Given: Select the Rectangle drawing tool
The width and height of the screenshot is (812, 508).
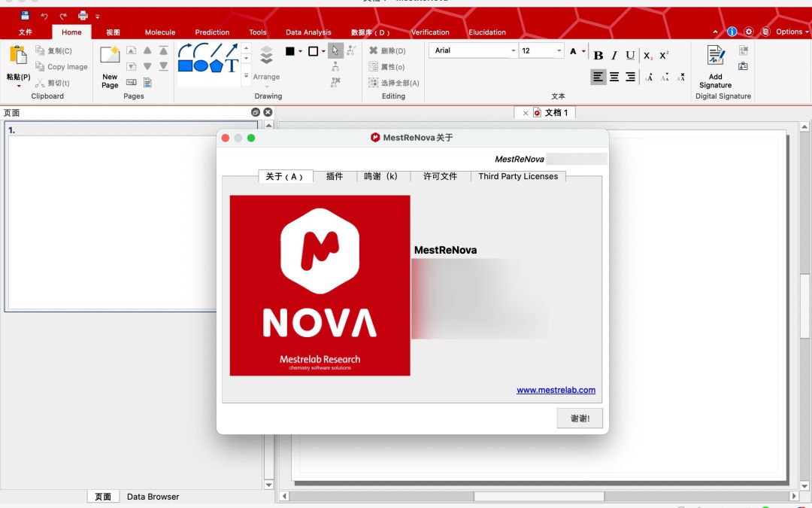Looking at the screenshot, I should pyautogui.click(x=183, y=65).
